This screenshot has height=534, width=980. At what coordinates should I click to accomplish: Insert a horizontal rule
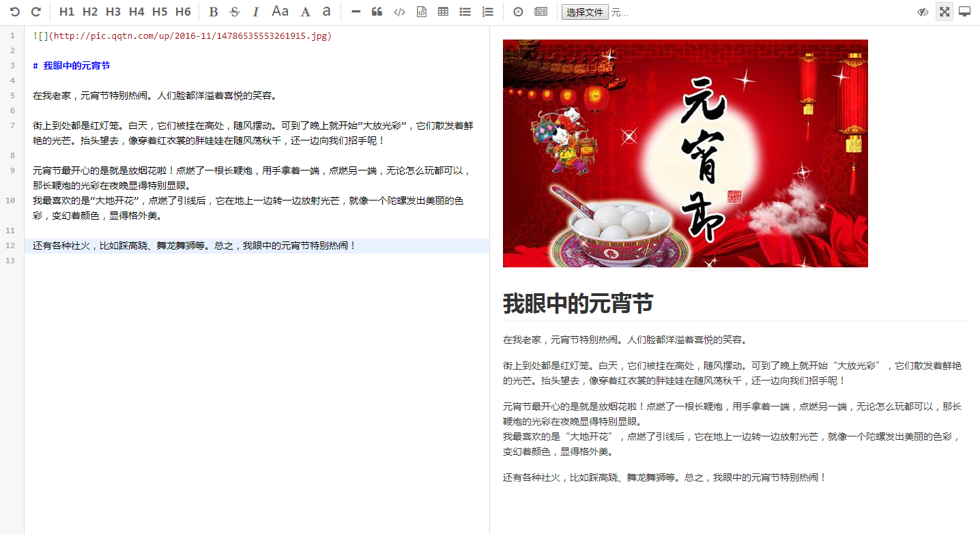[356, 12]
